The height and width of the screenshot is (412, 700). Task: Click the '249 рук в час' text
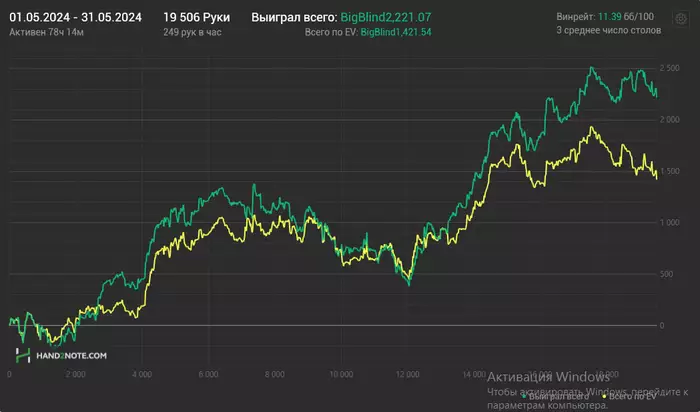[192, 32]
